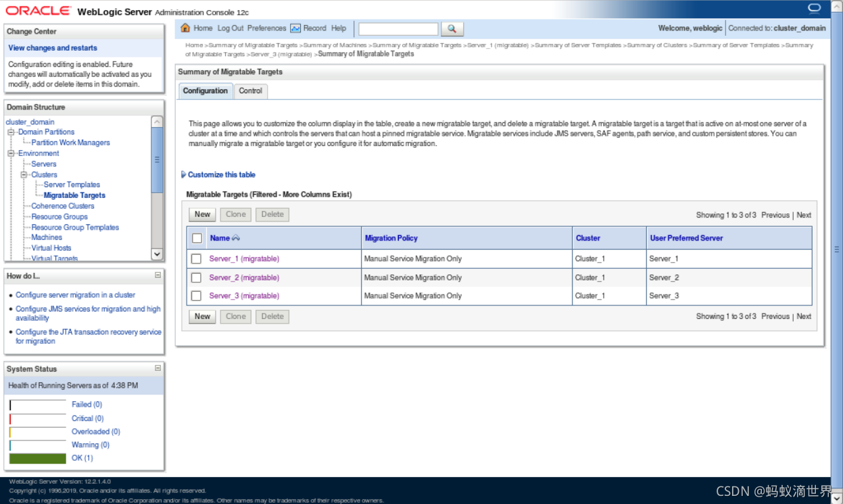Click the Domain Structure scrollbar down arrow
Screen dimensions: 843x504
(x=157, y=254)
